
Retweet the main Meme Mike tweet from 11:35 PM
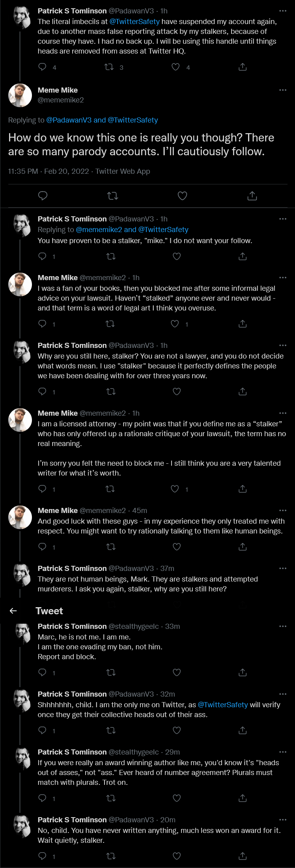[x=113, y=196]
